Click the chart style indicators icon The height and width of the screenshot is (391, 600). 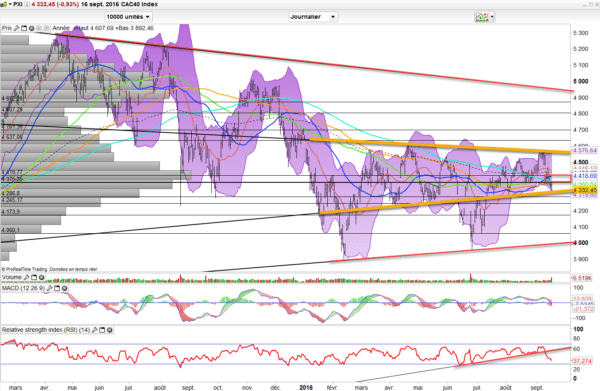[x=481, y=17]
